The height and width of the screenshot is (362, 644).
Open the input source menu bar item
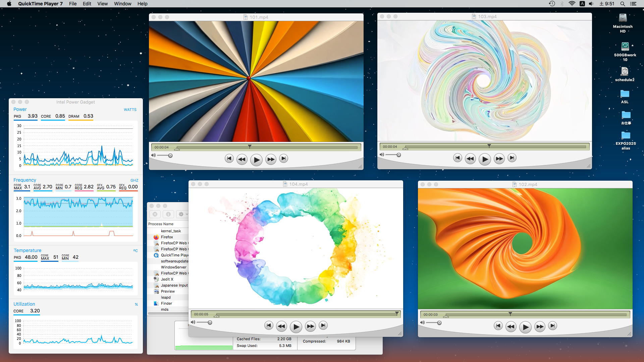[582, 4]
